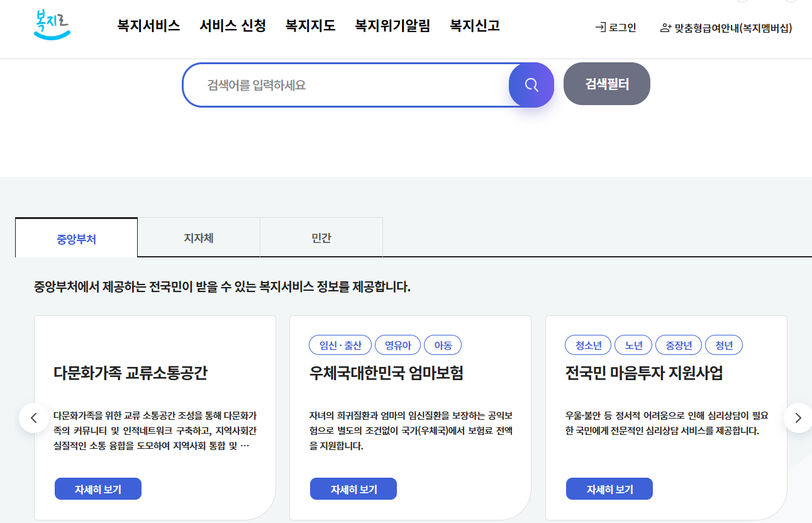The image size is (812, 523).
Task: Click the 로그인 link
Action: click(x=616, y=28)
